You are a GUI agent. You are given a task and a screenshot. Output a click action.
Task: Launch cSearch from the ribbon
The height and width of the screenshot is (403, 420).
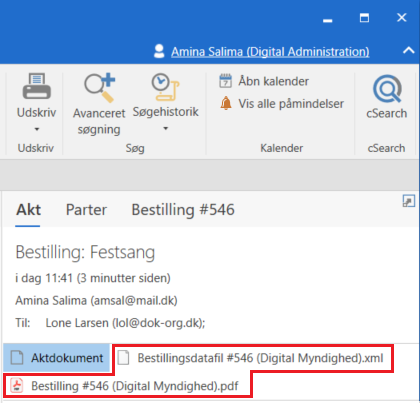point(387,97)
